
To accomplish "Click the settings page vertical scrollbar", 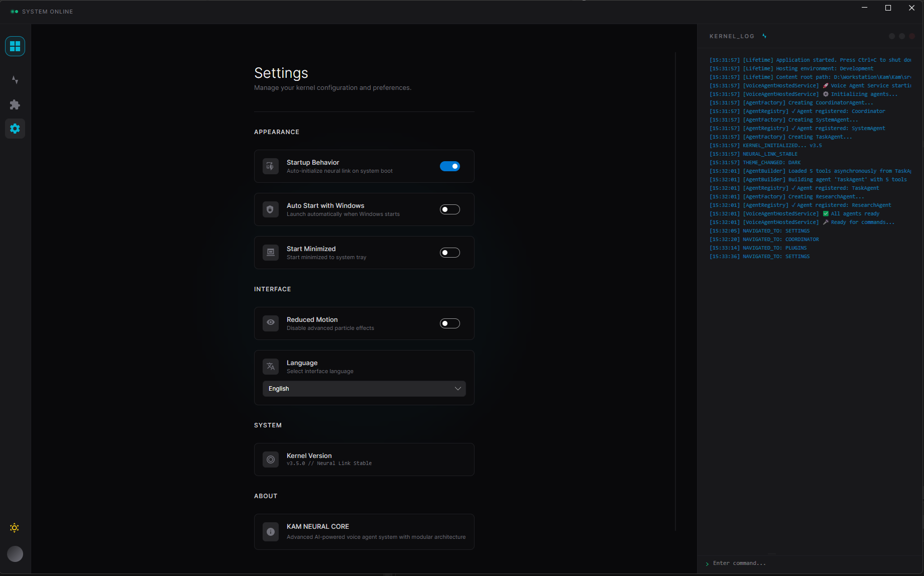I will [675, 291].
